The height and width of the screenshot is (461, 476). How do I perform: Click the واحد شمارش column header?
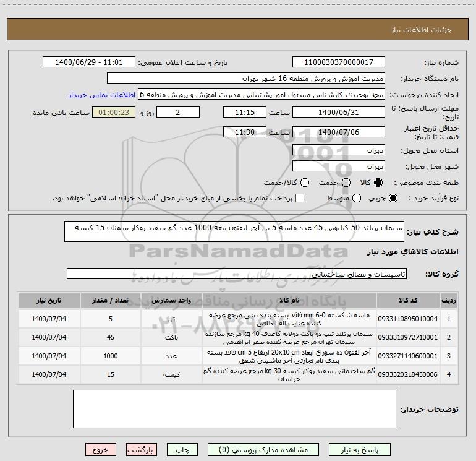click(x=171, y=300)
